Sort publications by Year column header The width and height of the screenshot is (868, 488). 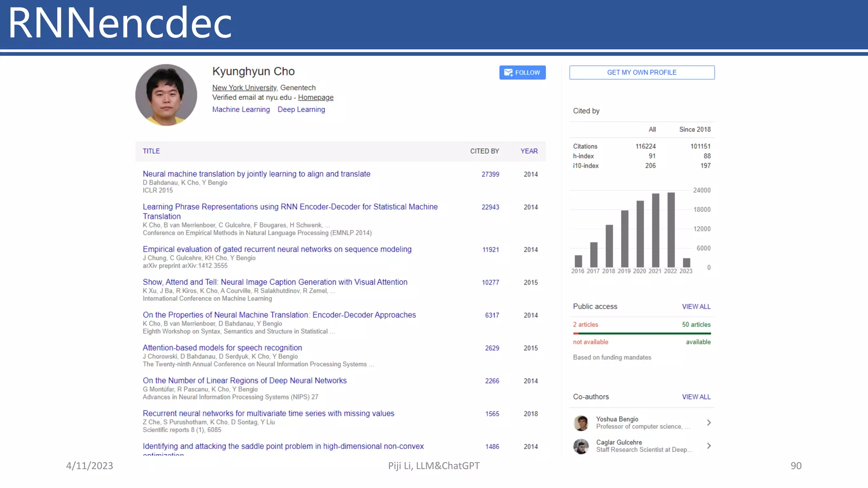coord(529,151)
